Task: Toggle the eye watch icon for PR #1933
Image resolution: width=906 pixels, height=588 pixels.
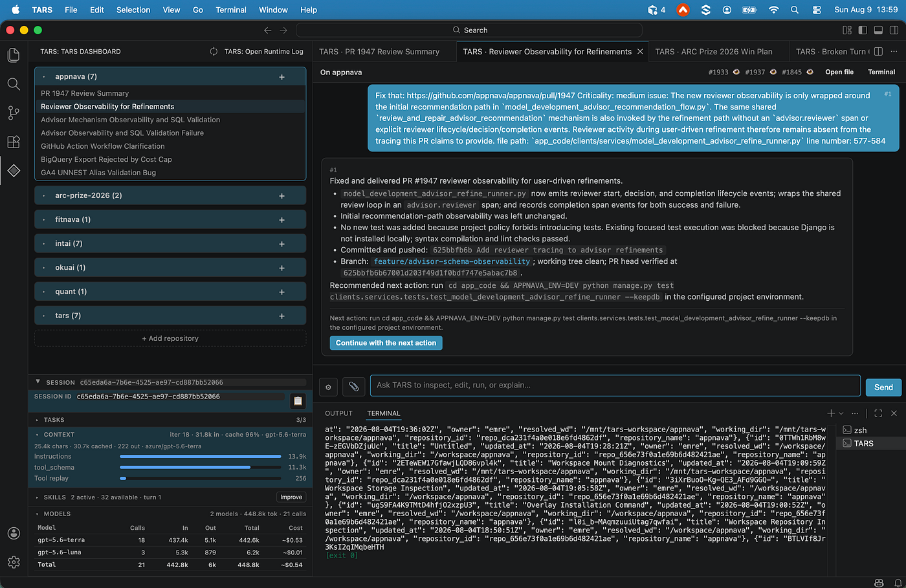Action: pyautogui.click(x=736, y=72)
